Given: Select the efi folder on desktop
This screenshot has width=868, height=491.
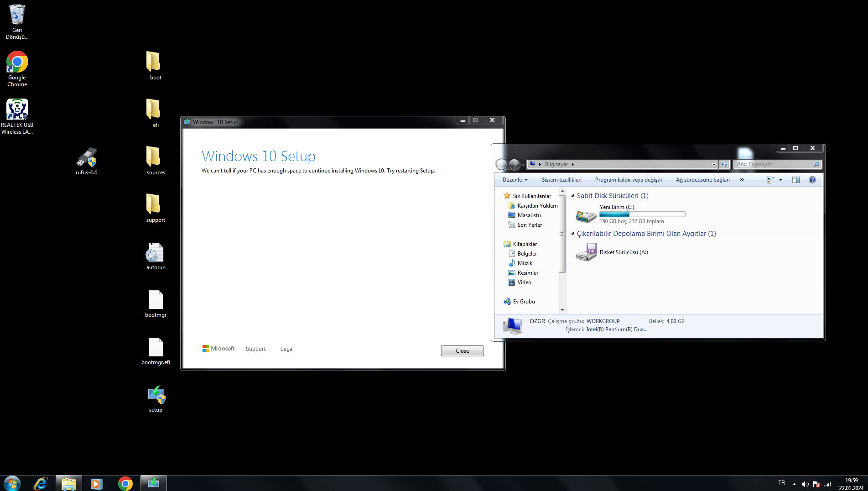Looking at the screenshot, I should 156,113.
